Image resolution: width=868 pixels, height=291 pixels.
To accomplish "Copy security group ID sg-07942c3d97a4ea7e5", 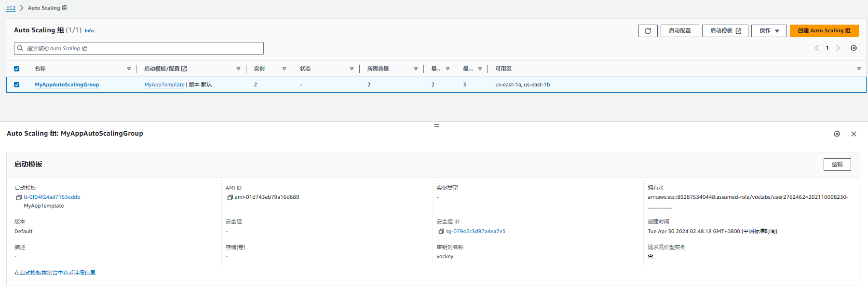I will click(441, 232).
